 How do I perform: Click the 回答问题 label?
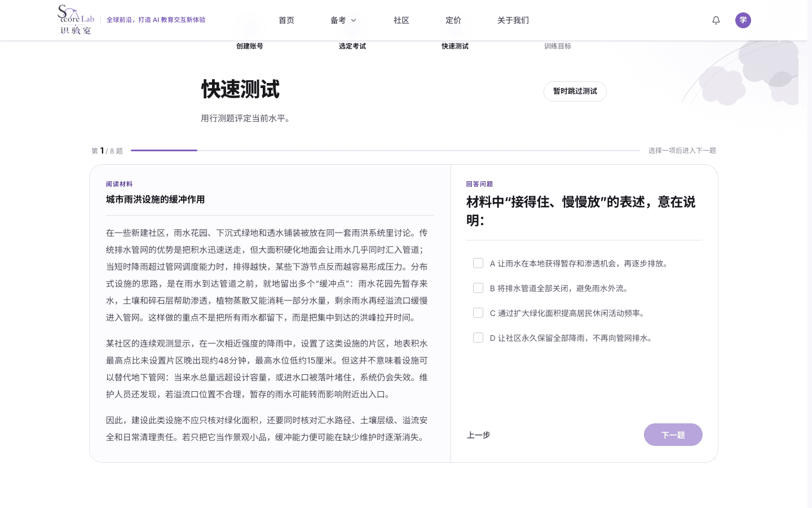(x=479, y=184)
